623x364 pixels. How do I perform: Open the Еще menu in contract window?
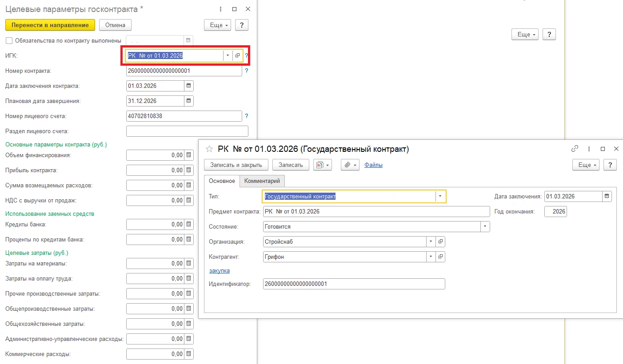[x=586, y=165]
